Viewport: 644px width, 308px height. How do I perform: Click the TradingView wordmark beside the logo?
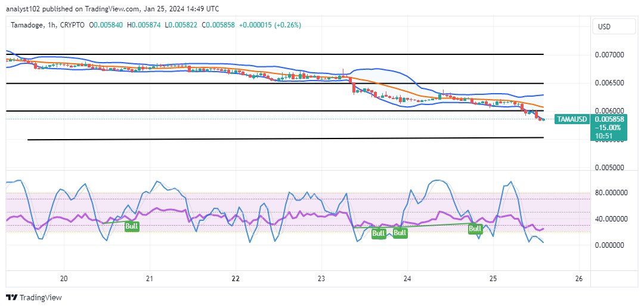tap(41, 297)
